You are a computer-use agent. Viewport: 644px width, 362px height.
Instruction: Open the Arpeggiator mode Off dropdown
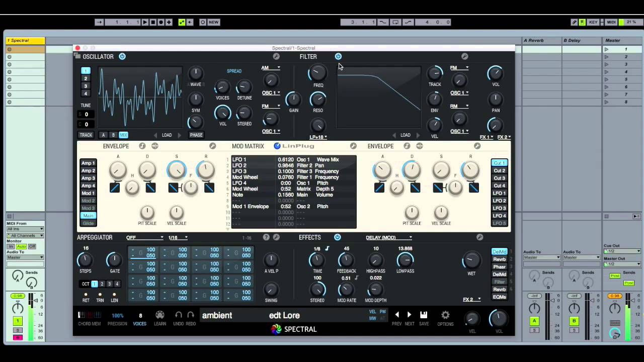[145, 237]
